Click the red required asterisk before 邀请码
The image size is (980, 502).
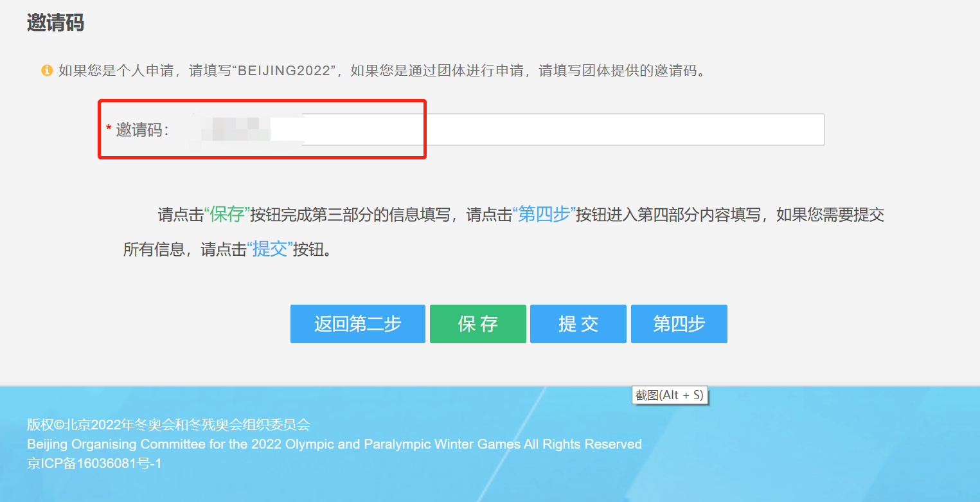coord(109,129)
